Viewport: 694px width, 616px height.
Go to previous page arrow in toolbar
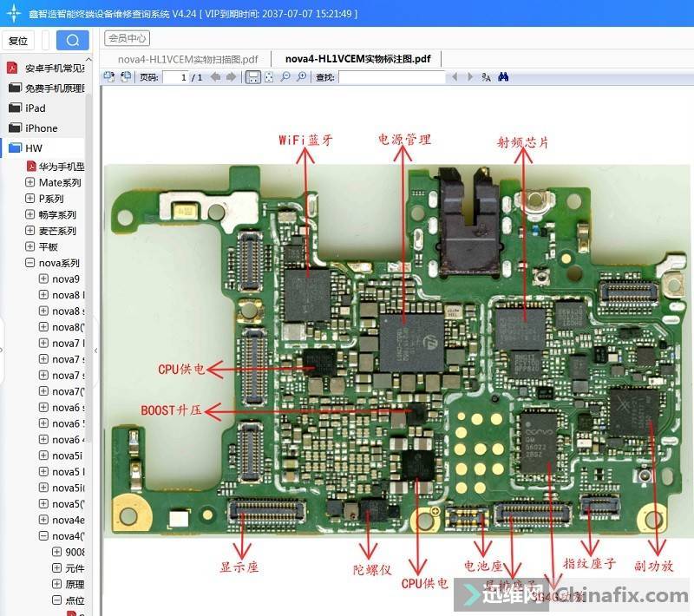tap(215, 77)
